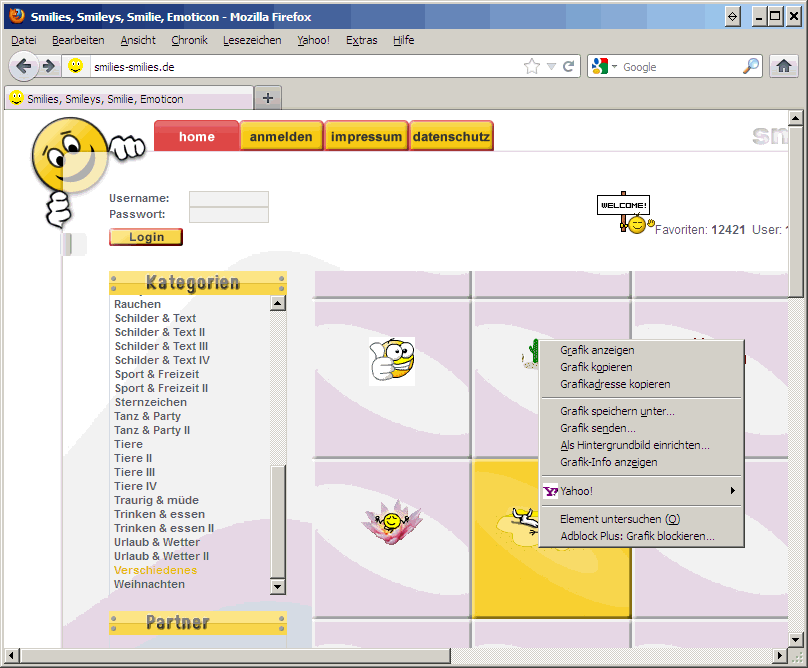Click the home icon in toolbar
The image size is (808, 668).
784,66
